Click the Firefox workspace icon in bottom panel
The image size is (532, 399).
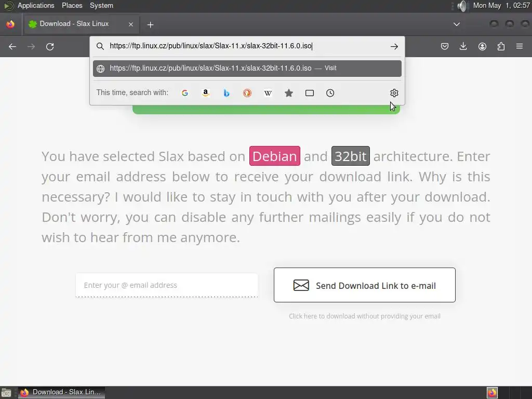tap(492, 393)
